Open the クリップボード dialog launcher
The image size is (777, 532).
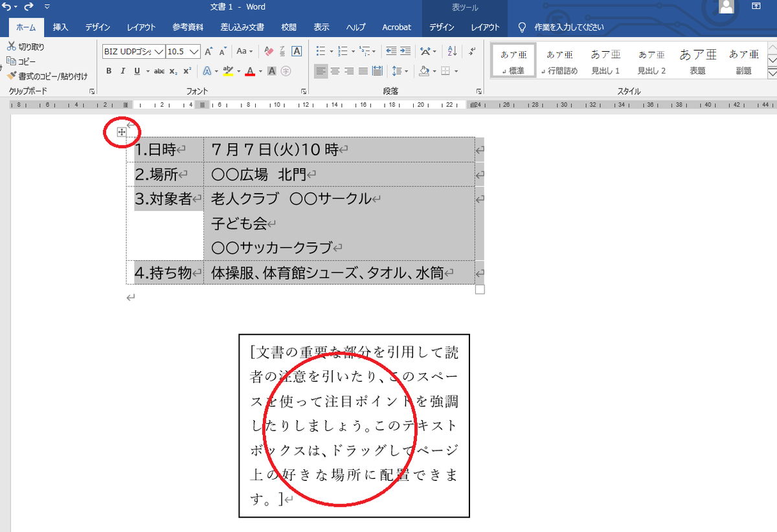click(x=93, y=91)
